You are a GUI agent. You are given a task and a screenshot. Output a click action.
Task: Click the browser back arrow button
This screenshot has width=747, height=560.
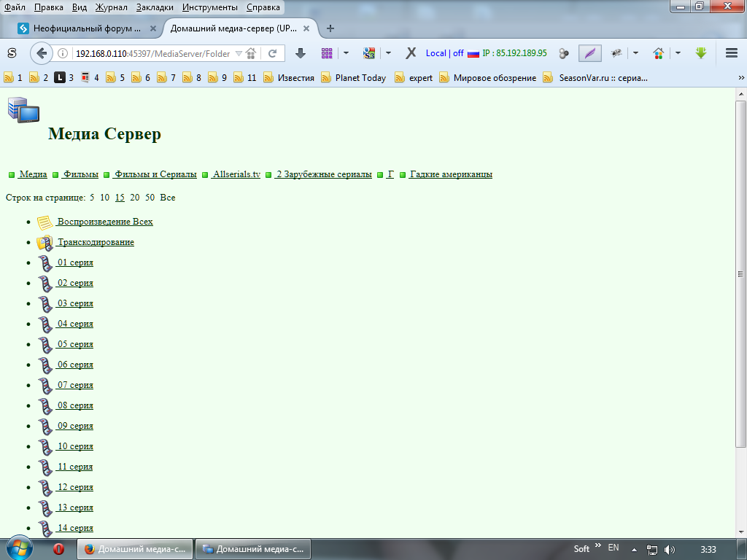[42, 53]
